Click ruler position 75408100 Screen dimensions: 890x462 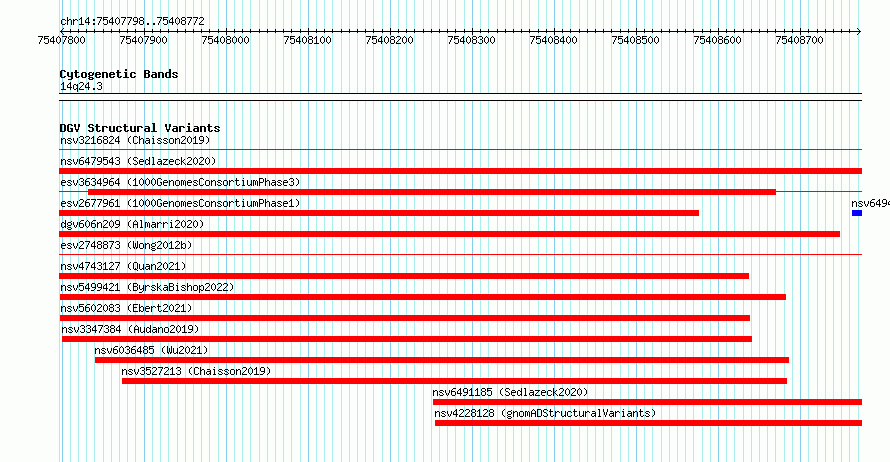pos(308,40)
